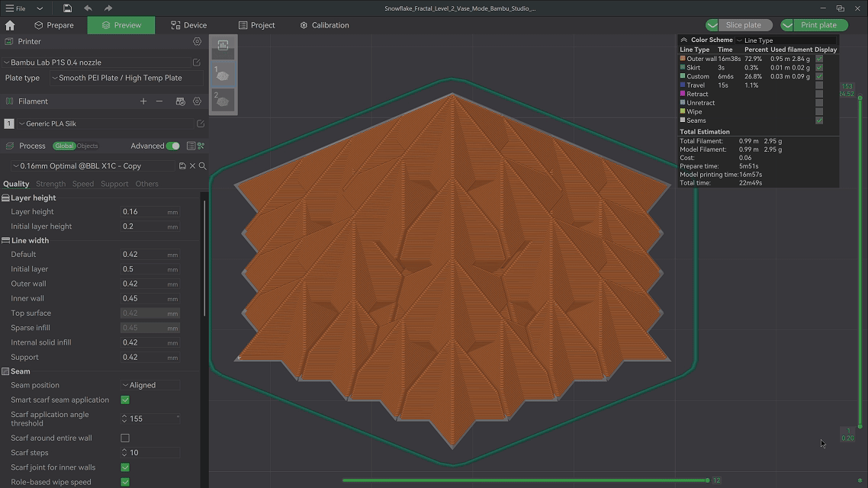
Task: Uncheck Smart scarf seam application
Action: 125,400
